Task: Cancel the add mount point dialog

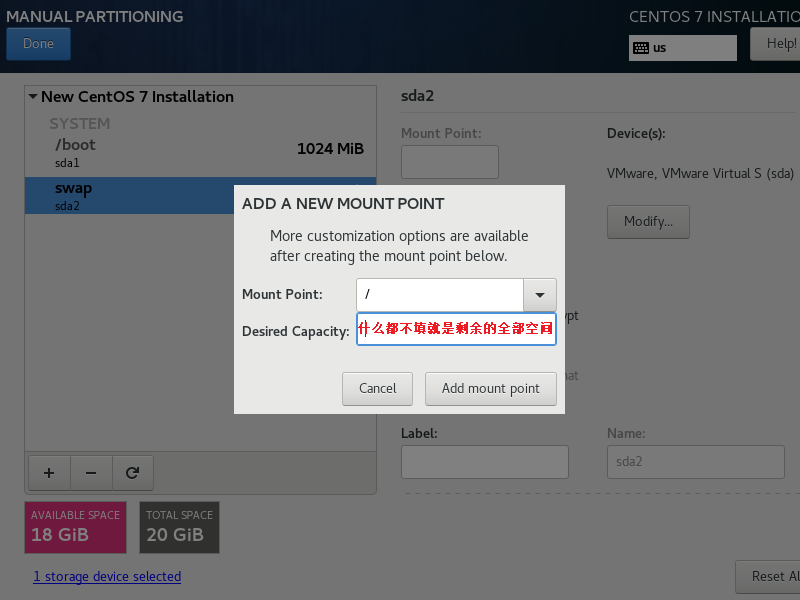Action: pos(378,388)
